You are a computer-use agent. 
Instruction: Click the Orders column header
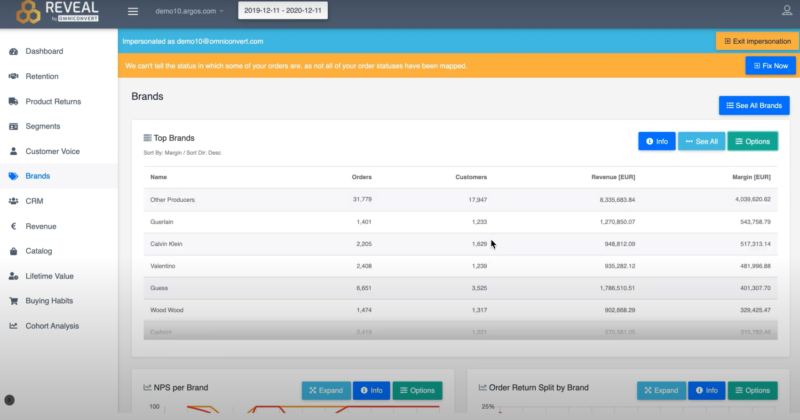coord(362,177)
